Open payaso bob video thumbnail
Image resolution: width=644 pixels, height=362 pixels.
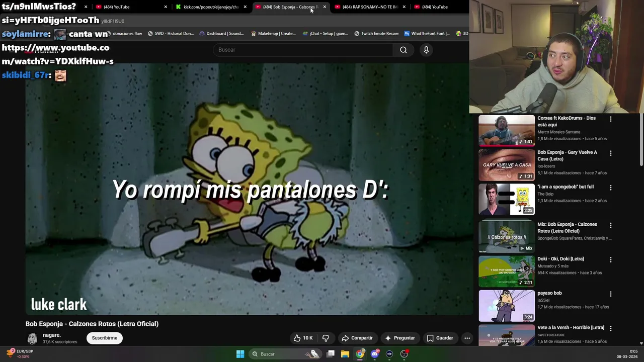pos(506,306)
